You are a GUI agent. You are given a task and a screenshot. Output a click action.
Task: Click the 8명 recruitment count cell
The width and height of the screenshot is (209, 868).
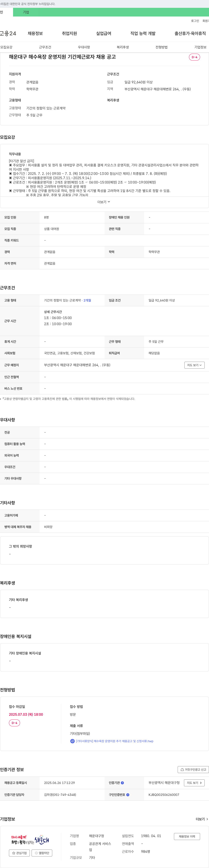(x=46, y=217)
